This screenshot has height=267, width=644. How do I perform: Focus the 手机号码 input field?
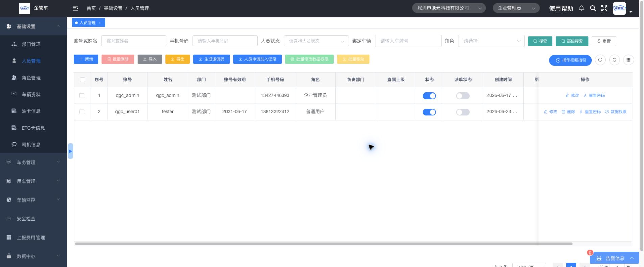pyautogui.click(x=225, y=41)
